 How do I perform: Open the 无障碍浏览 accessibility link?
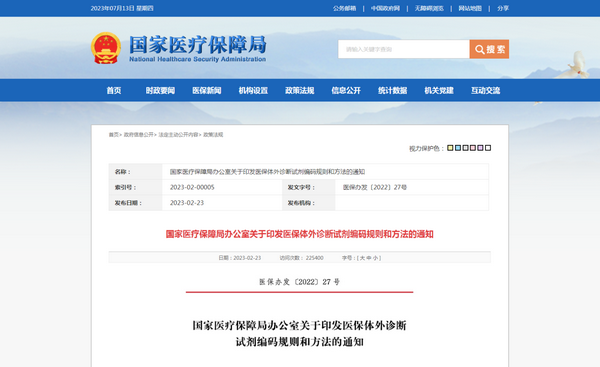pos(429,8)
